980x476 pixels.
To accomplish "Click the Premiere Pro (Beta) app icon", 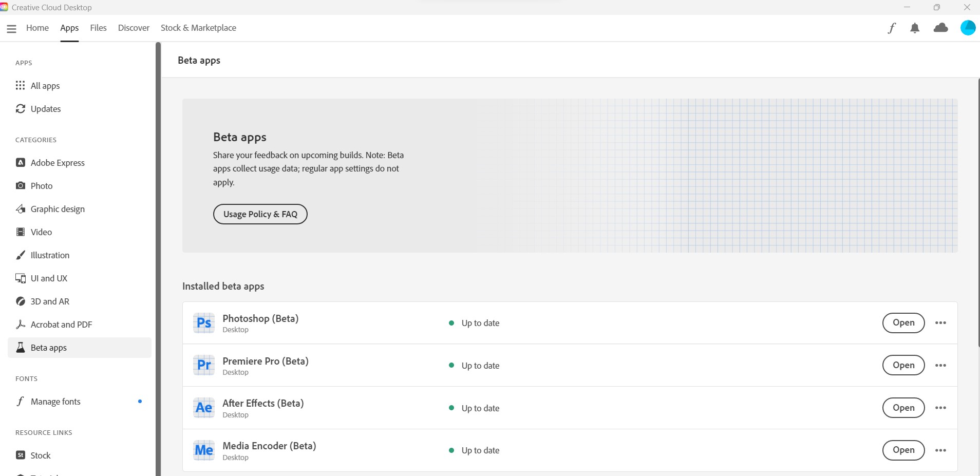I will point(203,365).
